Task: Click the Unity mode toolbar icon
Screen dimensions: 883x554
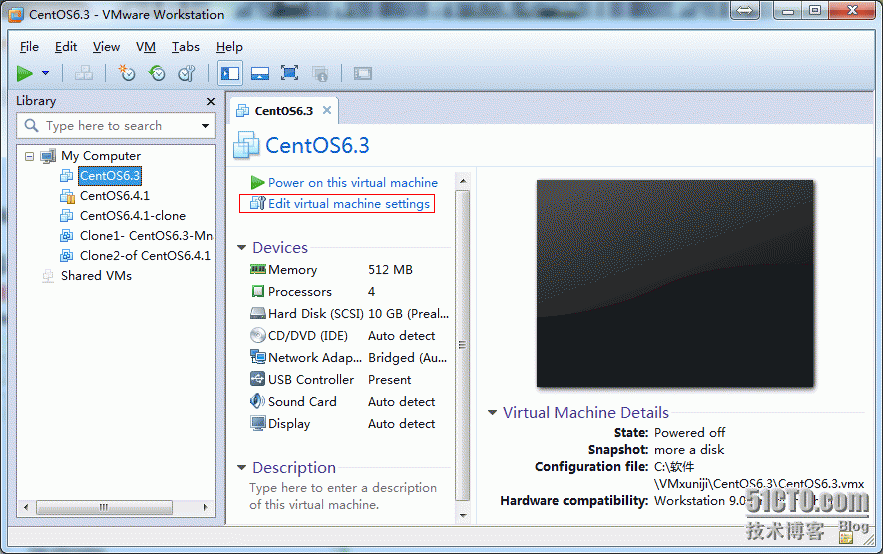Action: [320, 73]
